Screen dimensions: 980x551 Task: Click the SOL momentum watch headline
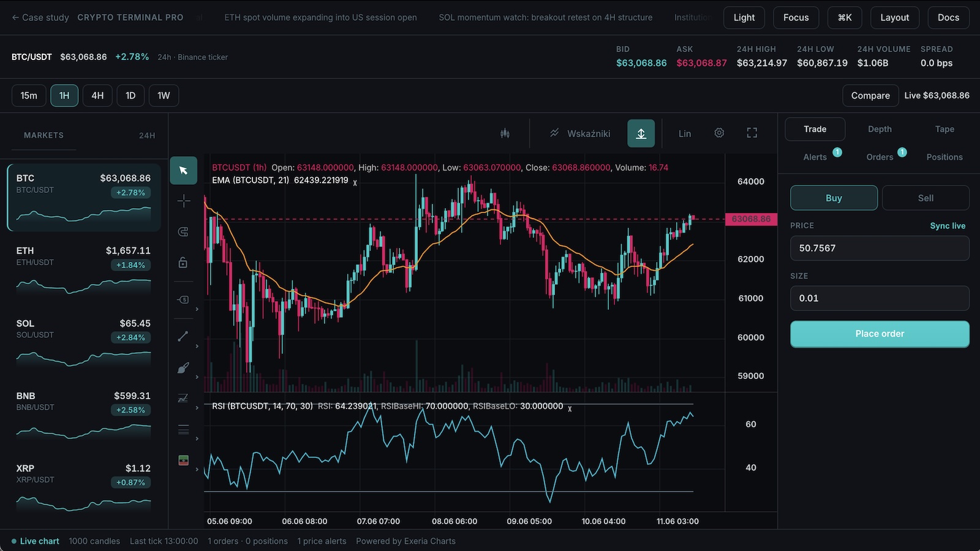click(x=545, y=18)
